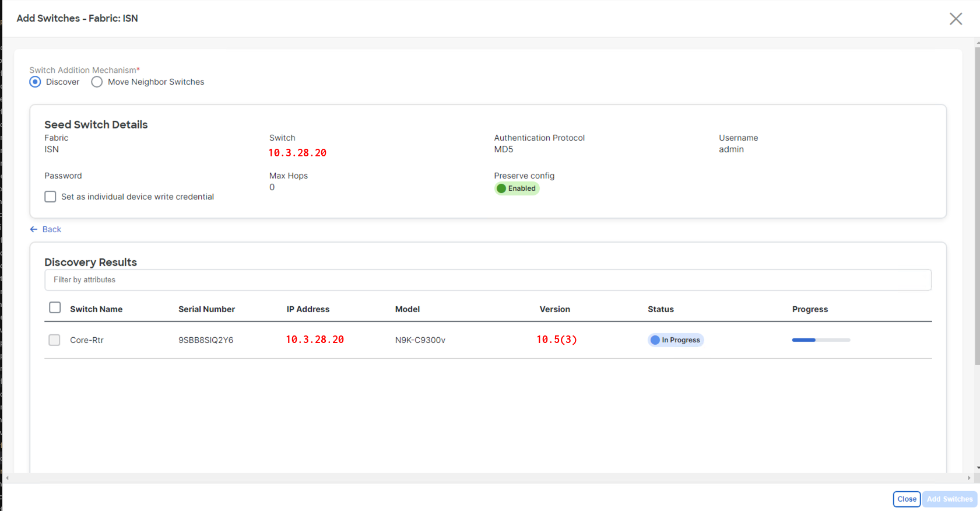
Task: Click the In Progress status badge
Action: (675, 340)
